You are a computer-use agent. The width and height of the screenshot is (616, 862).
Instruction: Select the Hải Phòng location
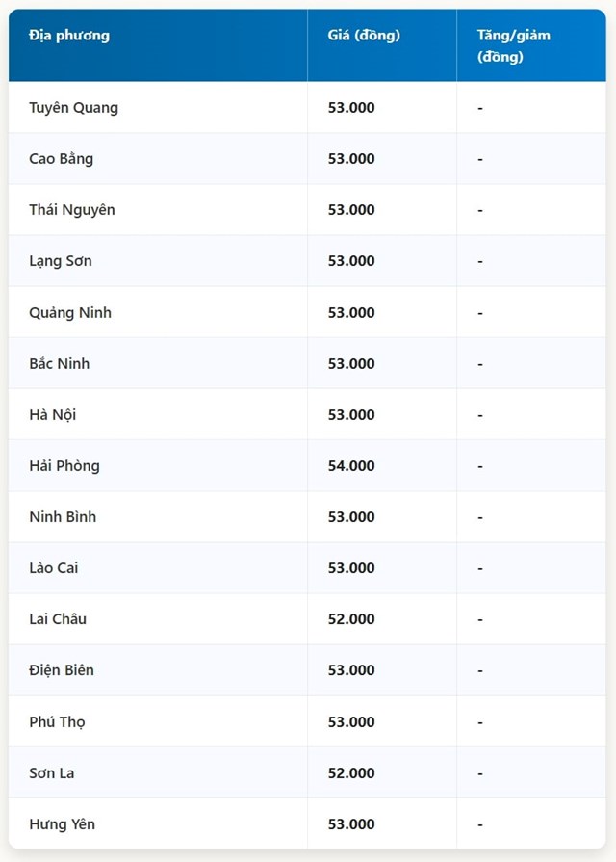click(64, 466)
